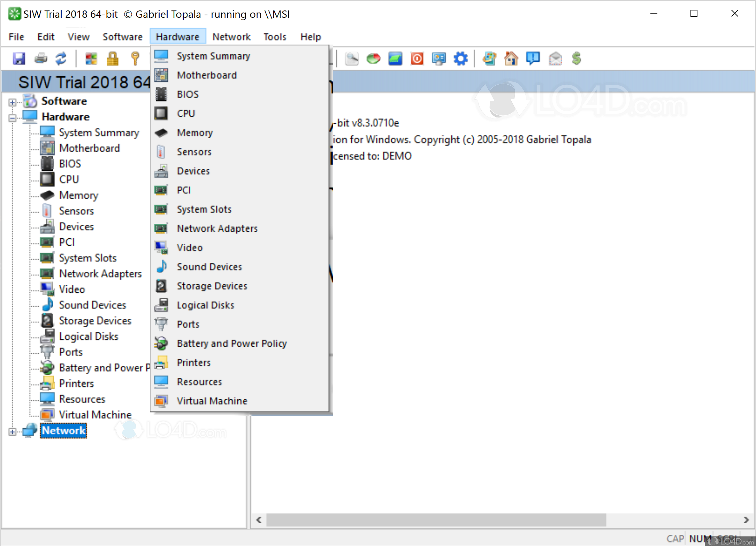Click the dollar sign icon to purchase SIW
This screenshot has height=546, width=756.
pyautogui.click(x=576, y=59)
